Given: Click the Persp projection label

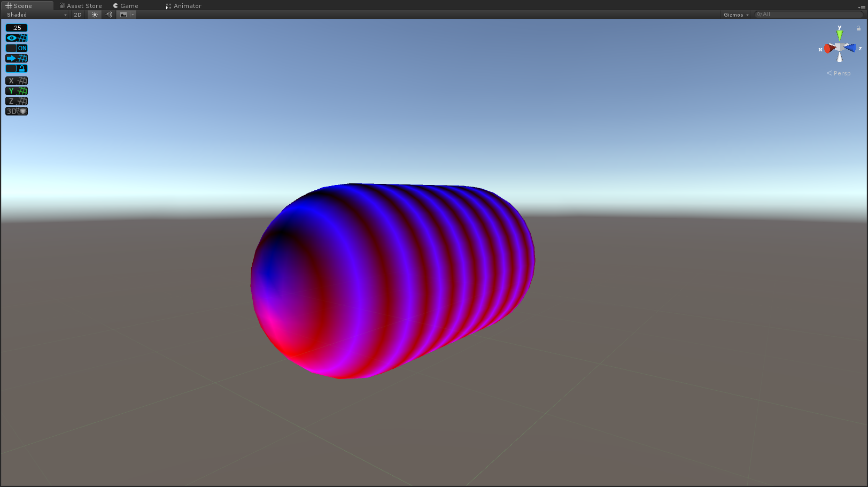Looking at the screenshot, I should point(841,73).
